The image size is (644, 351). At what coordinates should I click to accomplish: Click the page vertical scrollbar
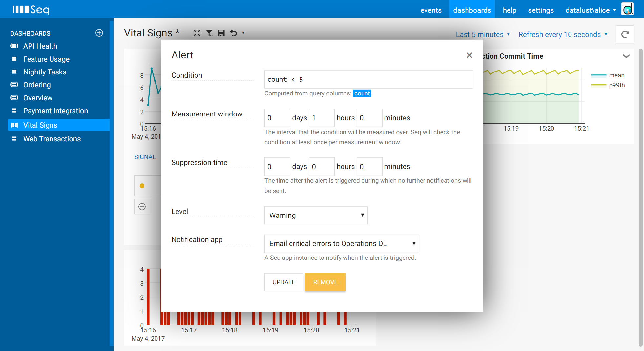tap(640, 197)
